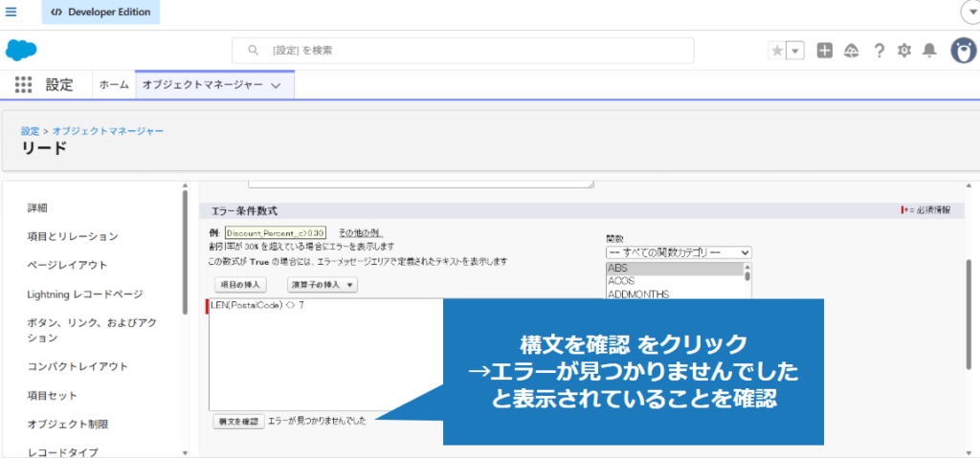Click the Salesforce cloud logo
980x458 pixels.
pyautogui.click(x=21, y=50)
